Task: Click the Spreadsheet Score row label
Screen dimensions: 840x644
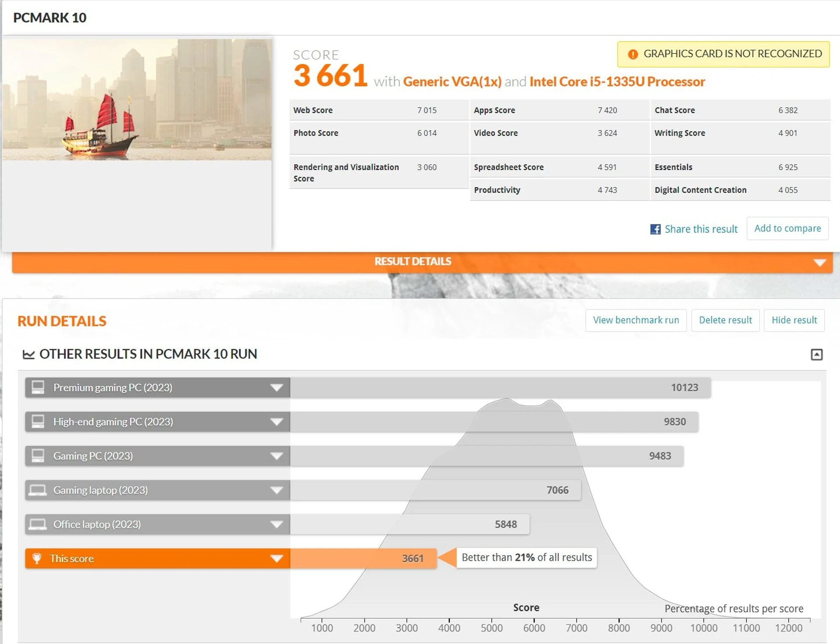Action: pyautogui.click(x=509, y=167)
